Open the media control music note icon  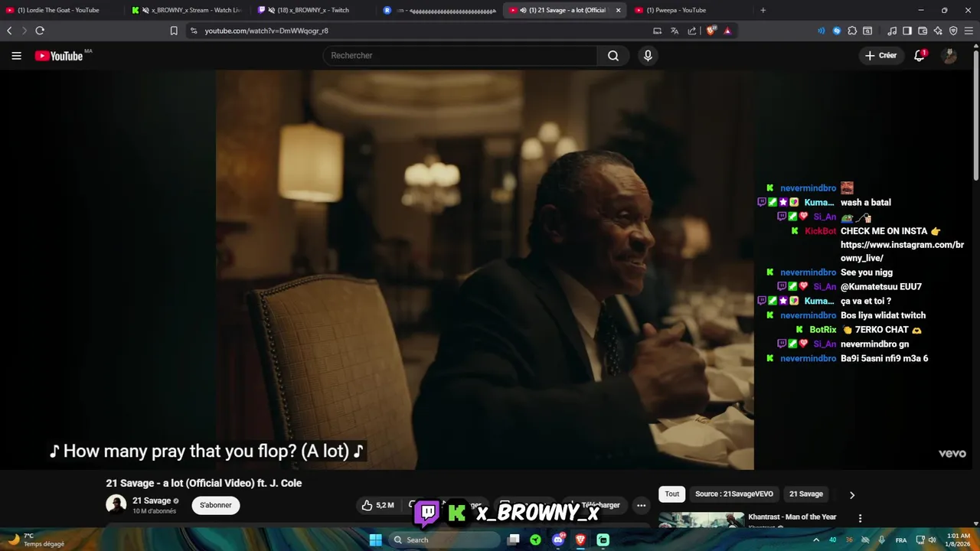[x=892, y=31]
